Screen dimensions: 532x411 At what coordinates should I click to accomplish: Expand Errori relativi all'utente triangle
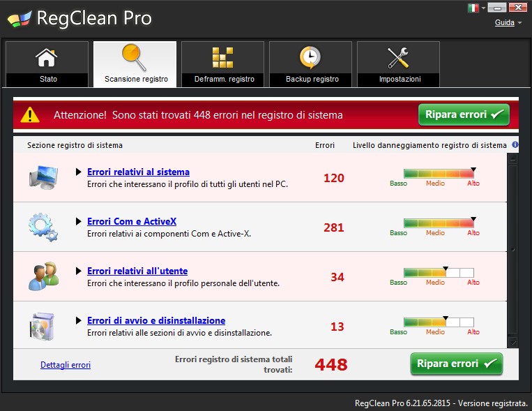[78, 271]
